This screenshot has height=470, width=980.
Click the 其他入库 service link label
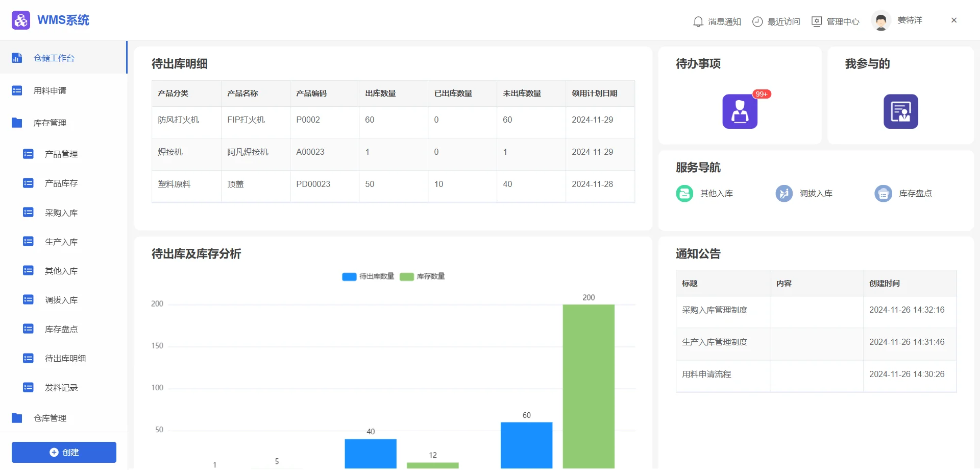tap(716, 194)
